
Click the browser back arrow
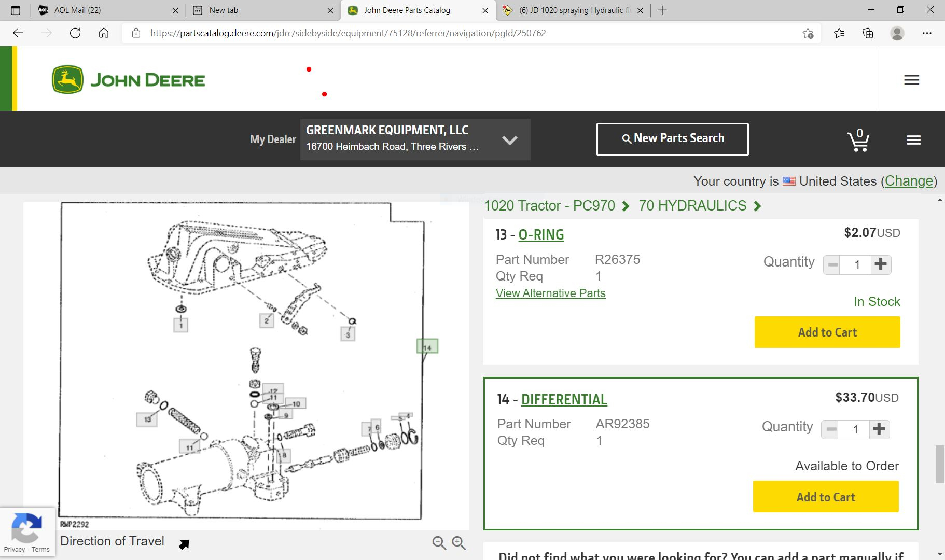(x=18, y=33)
